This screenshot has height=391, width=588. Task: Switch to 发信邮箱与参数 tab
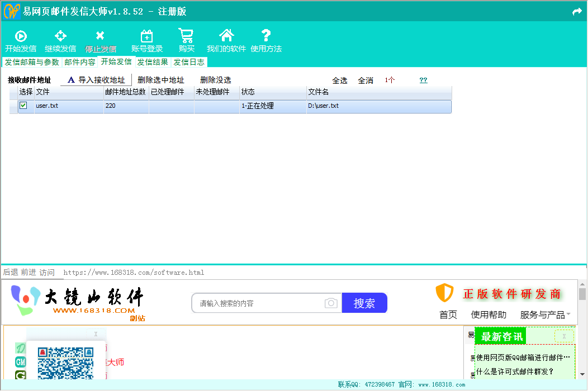tap(32, 62)
